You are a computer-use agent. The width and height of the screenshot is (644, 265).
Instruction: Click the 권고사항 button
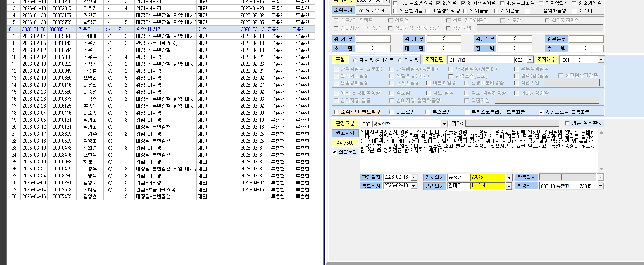pos(345,133)
